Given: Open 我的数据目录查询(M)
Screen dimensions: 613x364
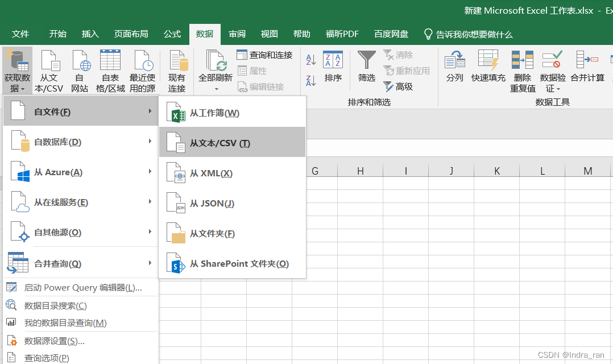Looking at the screenshot, I should tap(81, 322).
